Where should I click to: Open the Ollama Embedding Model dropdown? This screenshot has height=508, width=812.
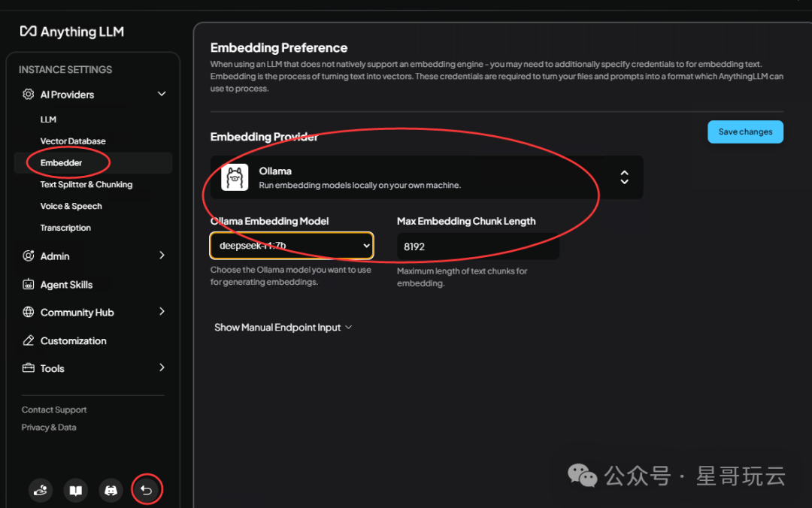(x=292, y=246)
